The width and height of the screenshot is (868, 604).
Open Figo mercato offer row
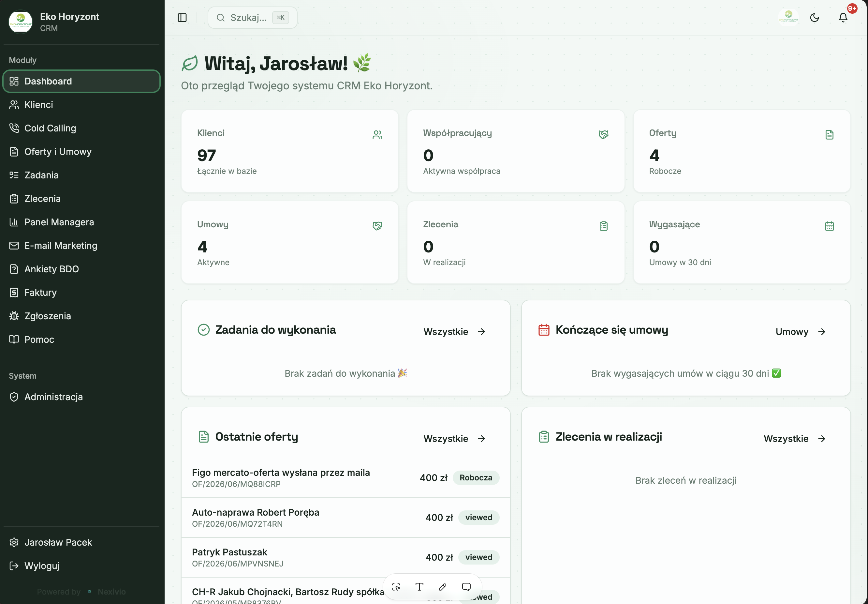(346, 478)
